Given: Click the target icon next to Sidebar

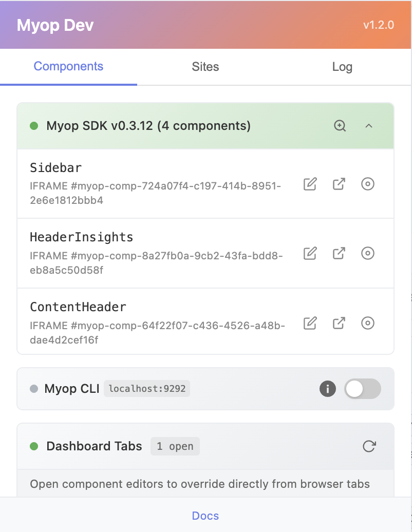Looking at the screenshot, I should click(368, 184).
